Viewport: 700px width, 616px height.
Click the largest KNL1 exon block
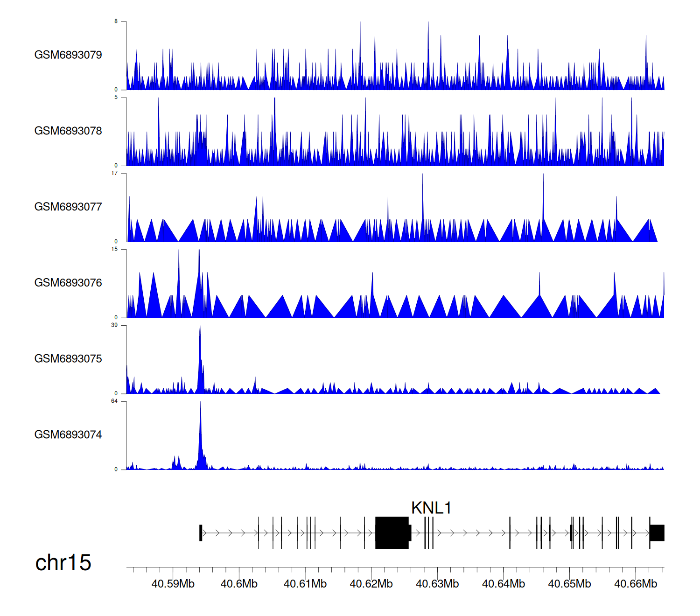tap(392, 532)
